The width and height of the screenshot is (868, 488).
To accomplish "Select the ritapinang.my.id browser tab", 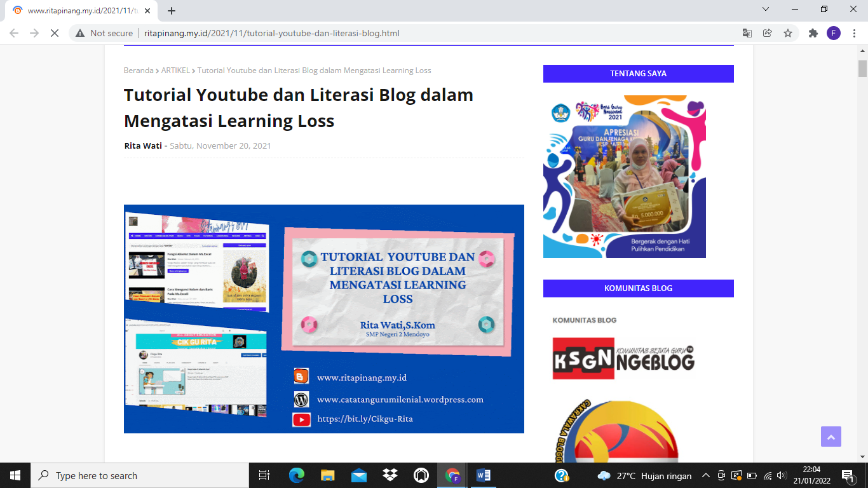I will 81,10.
